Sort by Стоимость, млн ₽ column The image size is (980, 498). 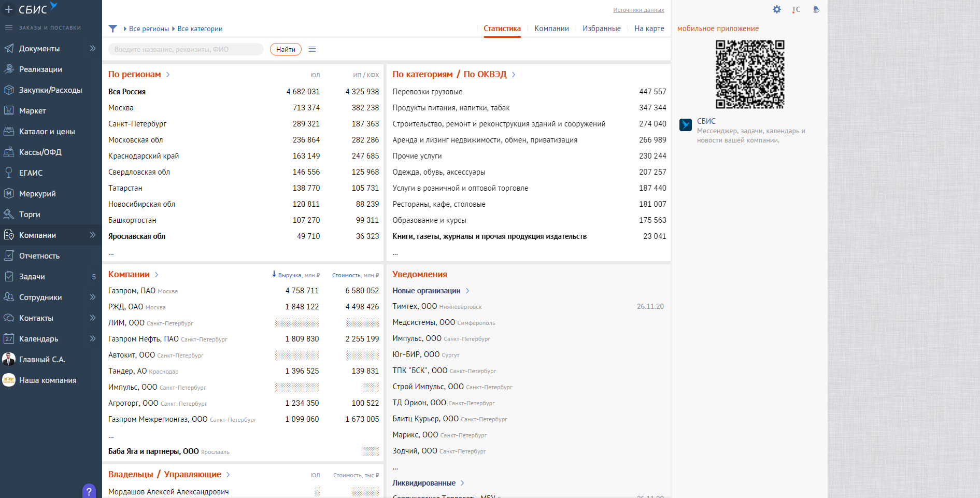[x=356, y=275]
